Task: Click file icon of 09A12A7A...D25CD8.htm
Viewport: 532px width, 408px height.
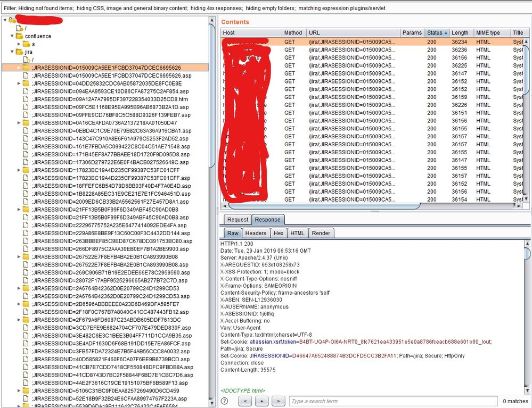Action: [x=26, y=99]
